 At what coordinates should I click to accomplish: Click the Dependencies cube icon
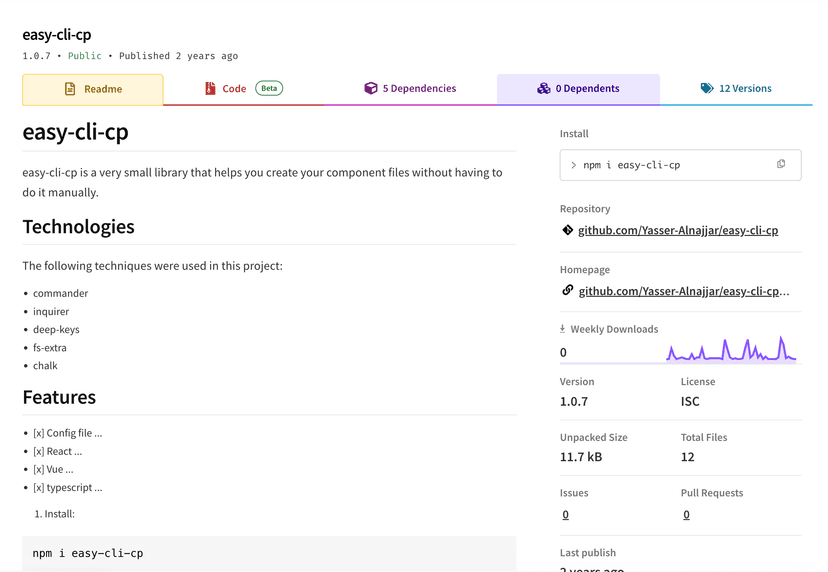click(371, 88)
